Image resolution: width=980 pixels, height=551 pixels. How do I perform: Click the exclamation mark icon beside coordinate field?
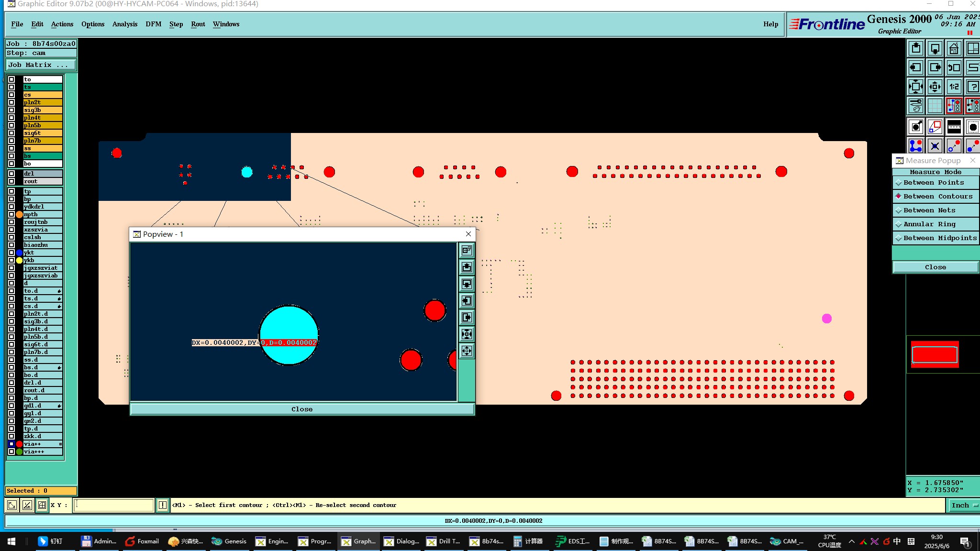click(x=163, y=505)
